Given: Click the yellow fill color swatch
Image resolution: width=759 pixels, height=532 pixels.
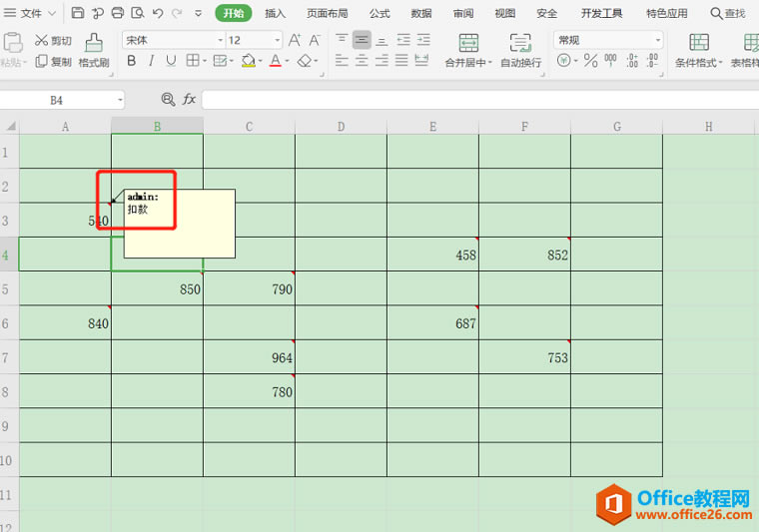Looking at the screenshot, I should coord(246,61).
